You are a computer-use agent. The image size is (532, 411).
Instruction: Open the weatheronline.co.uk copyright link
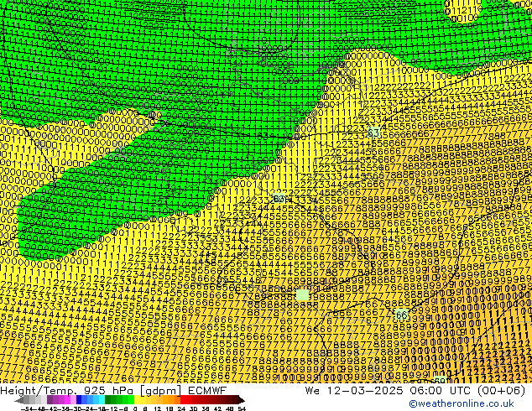click(462, 403)
